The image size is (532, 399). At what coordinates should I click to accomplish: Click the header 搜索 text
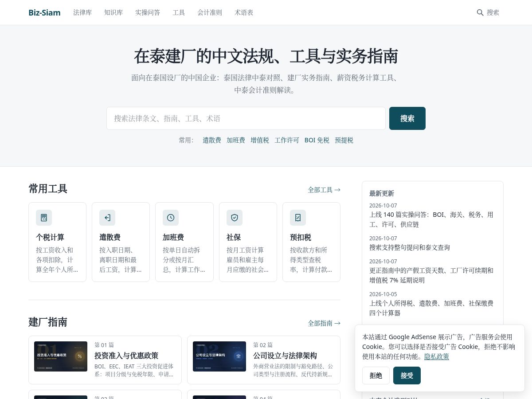[493, 12]
